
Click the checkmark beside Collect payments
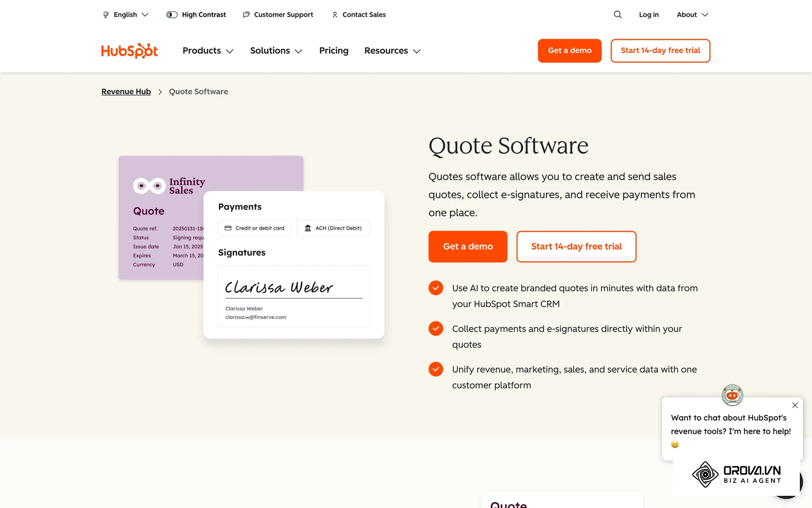pos(435,329)
